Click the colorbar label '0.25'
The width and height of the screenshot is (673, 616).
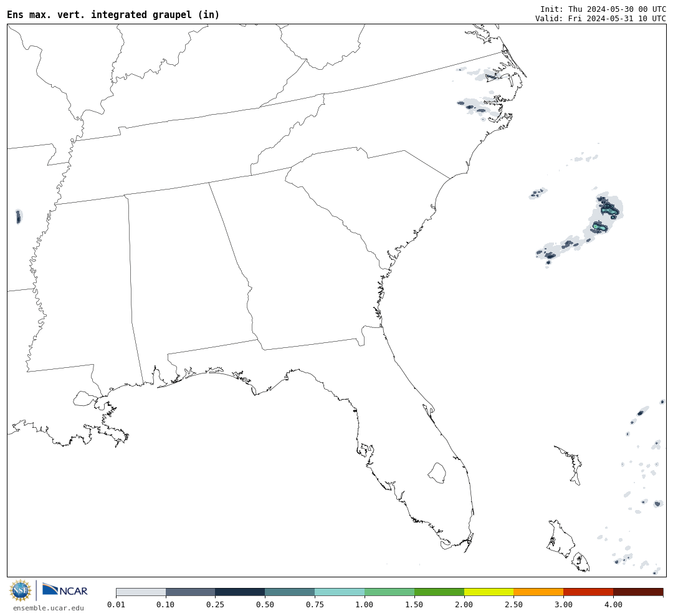click(x=216, y=604)
